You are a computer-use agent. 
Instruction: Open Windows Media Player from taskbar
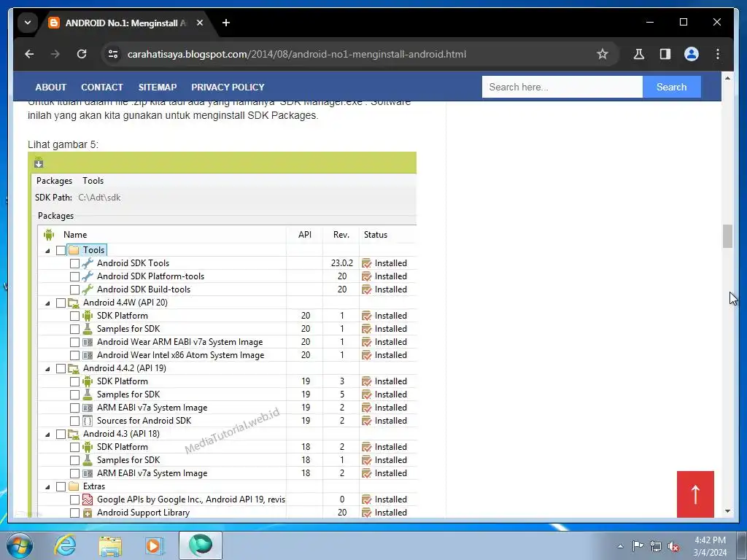point(153,545)
